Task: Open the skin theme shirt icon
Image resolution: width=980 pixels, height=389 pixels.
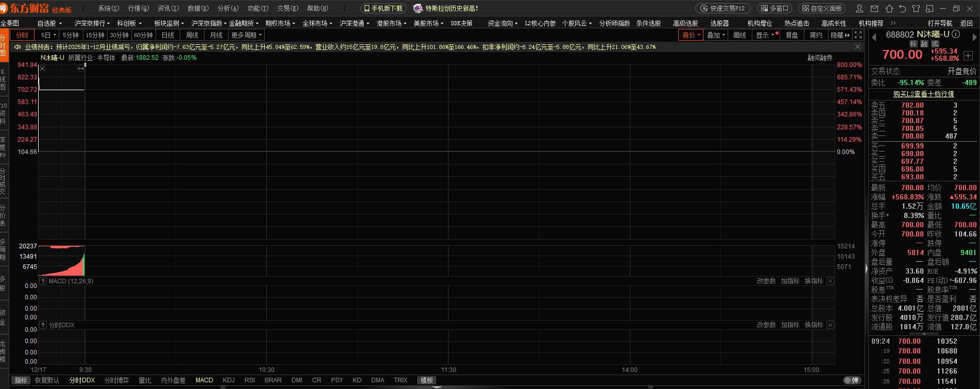Action: pos(916,9)
